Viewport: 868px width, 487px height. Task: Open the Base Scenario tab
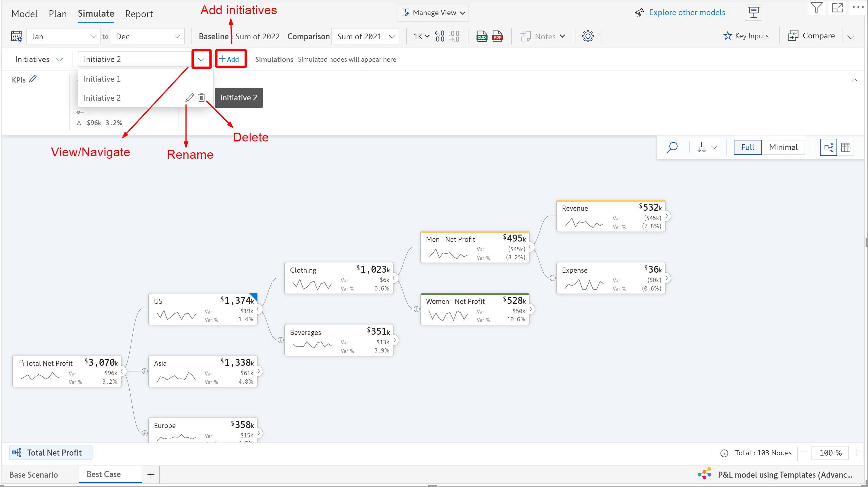(34, 475)
